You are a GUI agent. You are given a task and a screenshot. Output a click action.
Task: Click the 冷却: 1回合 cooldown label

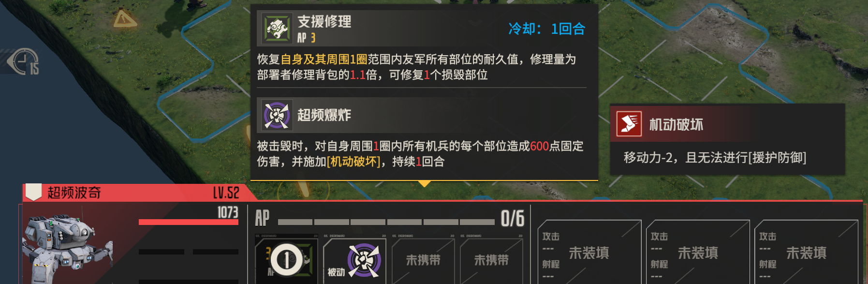coord(546,29)
